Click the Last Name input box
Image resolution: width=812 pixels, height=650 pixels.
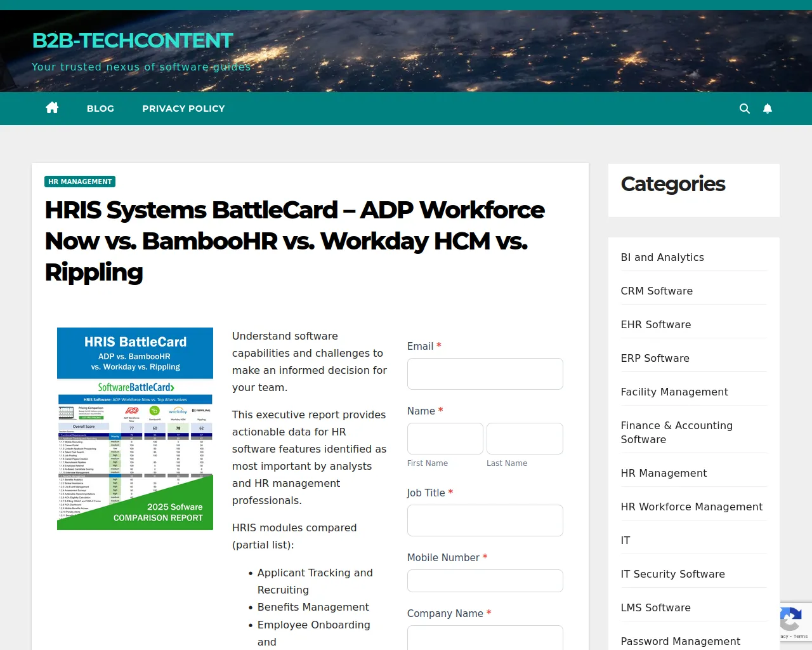click(x=525, y=439)
